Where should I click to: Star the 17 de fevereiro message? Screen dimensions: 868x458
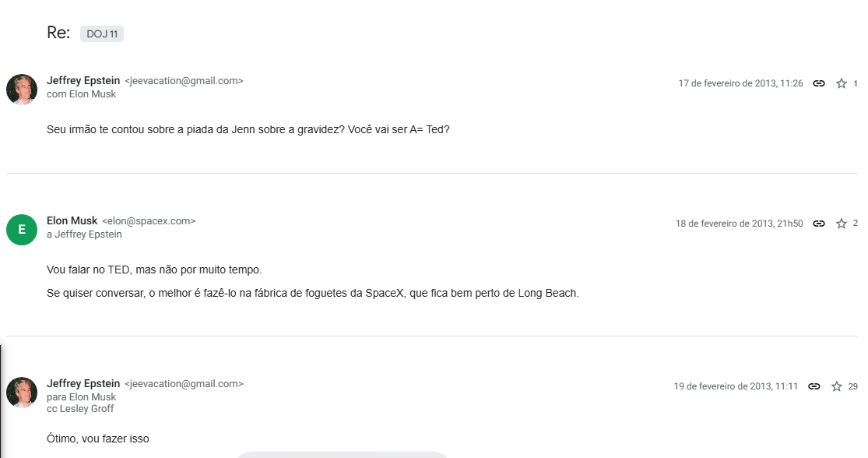(842, 83)
